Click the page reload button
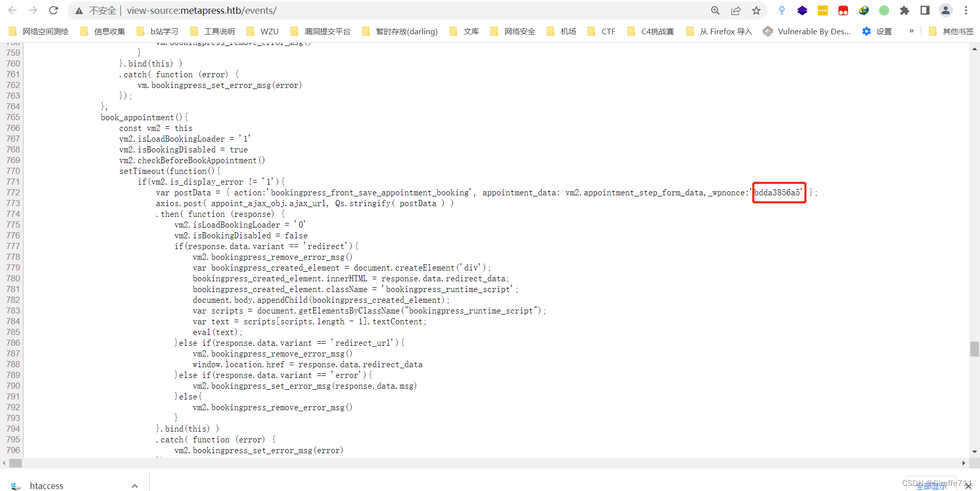Viewport: 980px width, 491px height. 53,10
